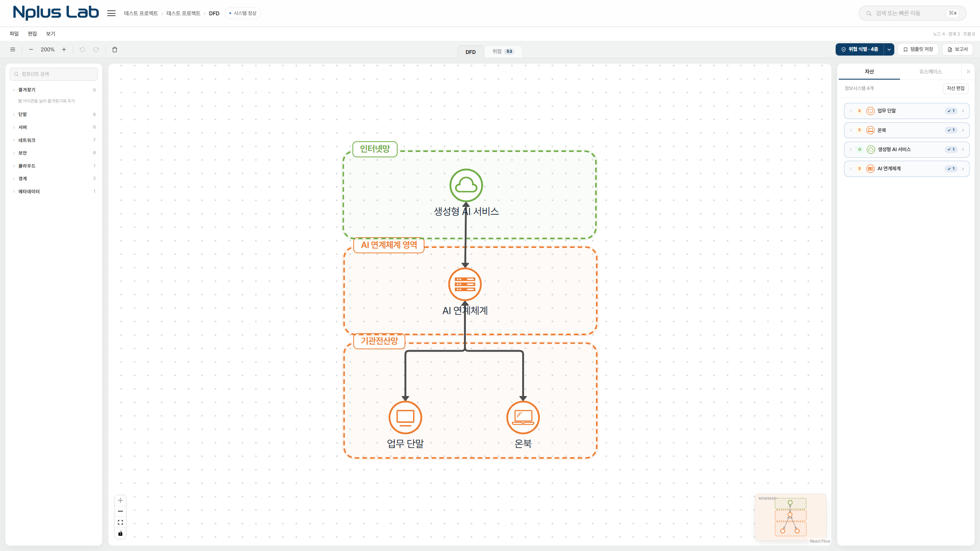This screenshot has height=551, width=980.
Task: Click the Nplus Lab logo
Action: pyautogui.click(x=56, y=13)
